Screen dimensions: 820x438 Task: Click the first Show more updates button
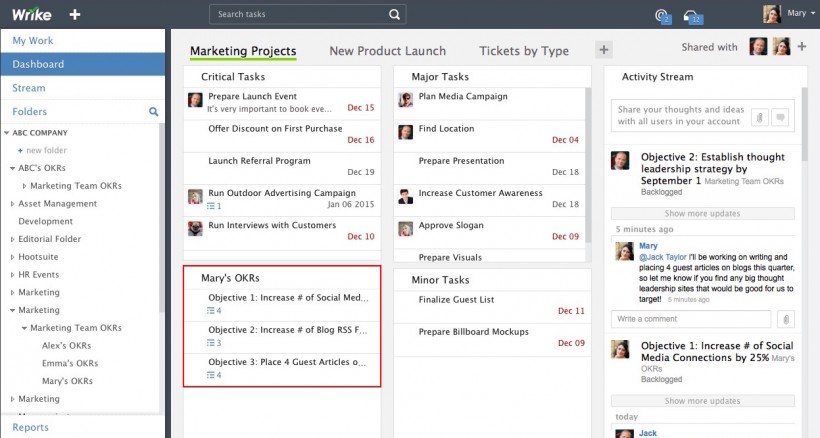tap(702, 213)
